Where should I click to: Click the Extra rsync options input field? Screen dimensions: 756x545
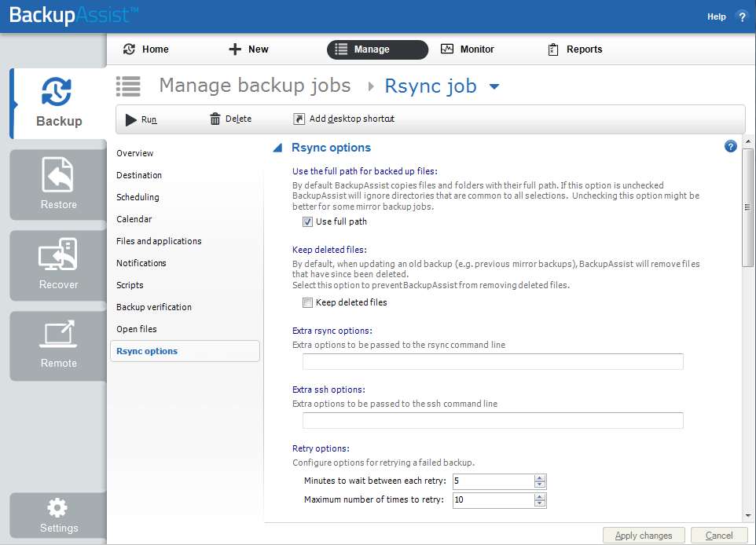pos(493,361)
